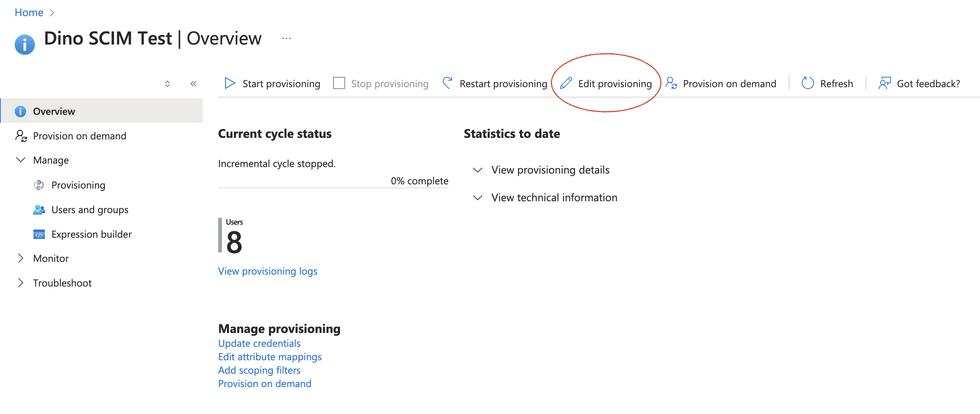This screenshot has width=980, height=414.
Task: Click the cycle progress bar
Action: click(x=333, y=188)
